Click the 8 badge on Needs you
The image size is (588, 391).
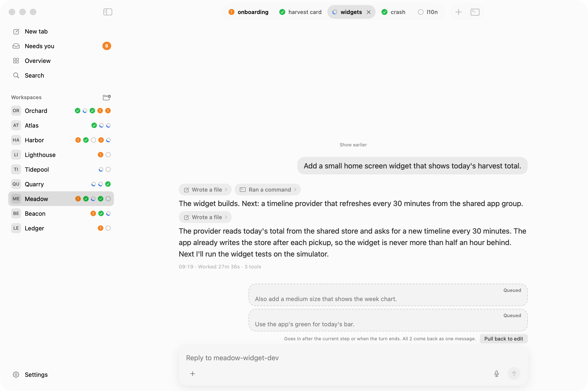[107, 46]
